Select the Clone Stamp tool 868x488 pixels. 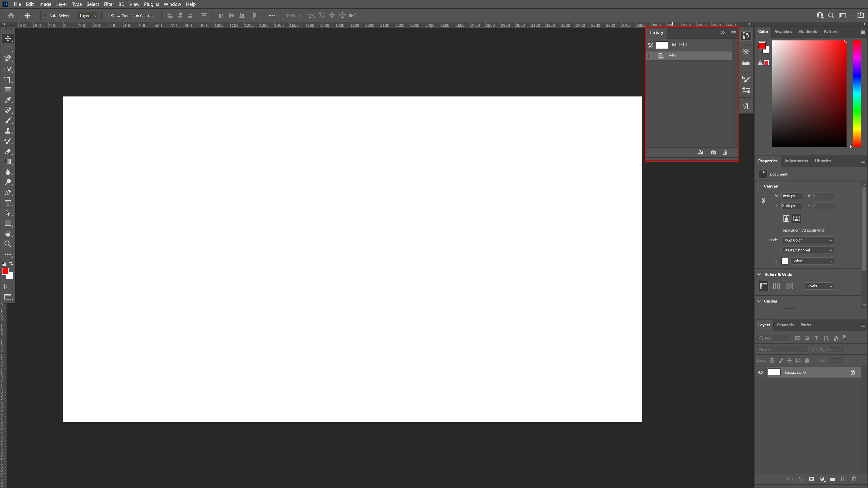8,131
